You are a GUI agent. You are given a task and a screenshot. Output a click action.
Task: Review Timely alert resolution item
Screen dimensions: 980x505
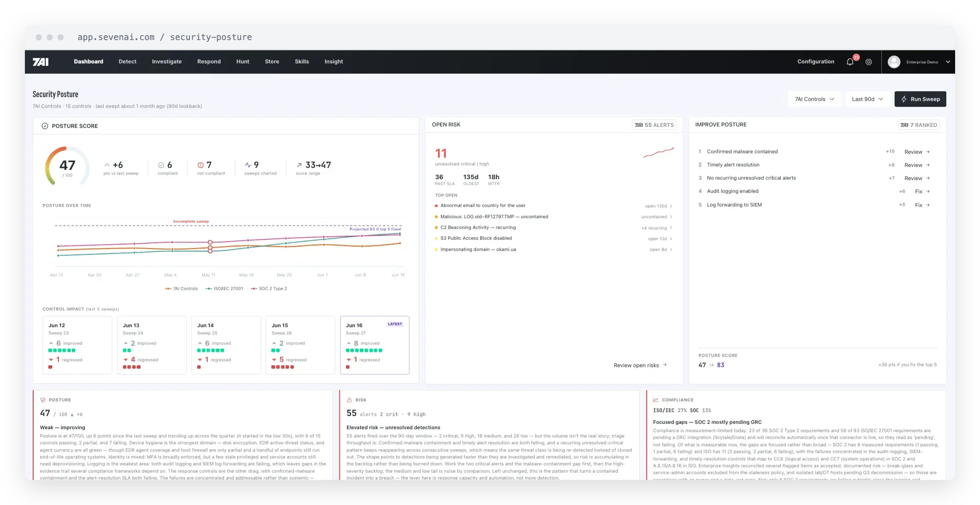click(x=917, y=165)
